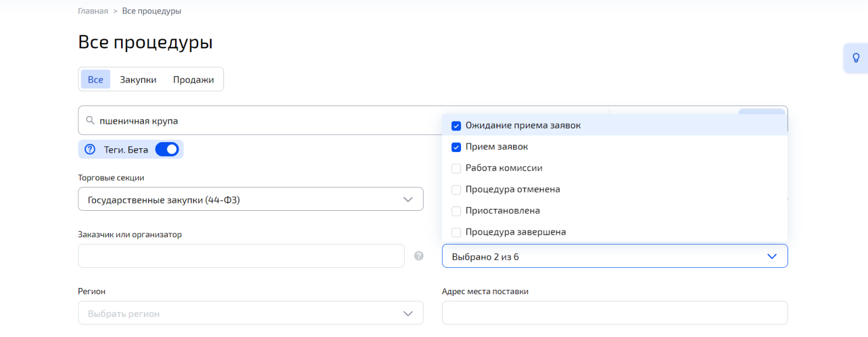
Task: Check the Работа комиссии checkbox
Action: (x=456, y=168)
